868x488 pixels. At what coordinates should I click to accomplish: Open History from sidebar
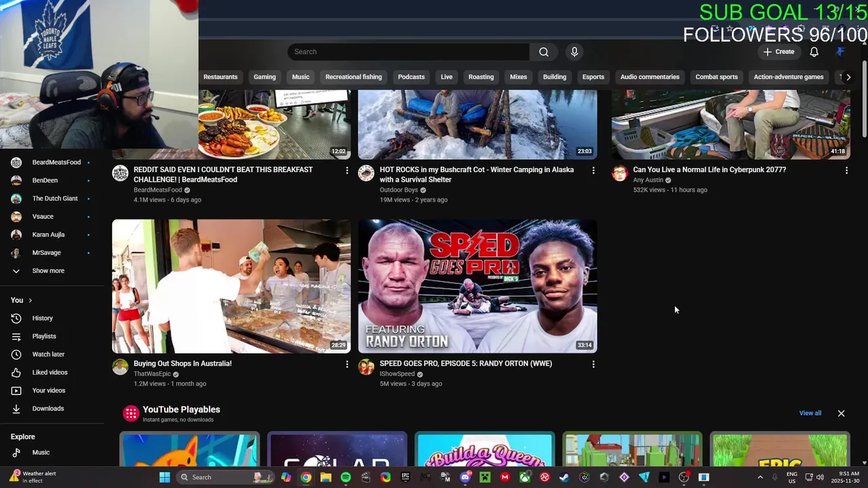click(x=52, y=318)
